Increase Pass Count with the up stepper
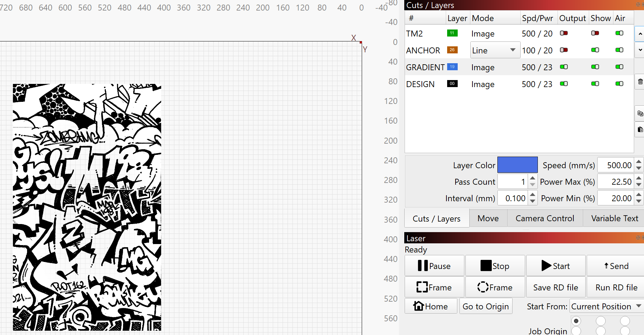The width and height of the screenshot is (644, 335). (x=533, y=178)
